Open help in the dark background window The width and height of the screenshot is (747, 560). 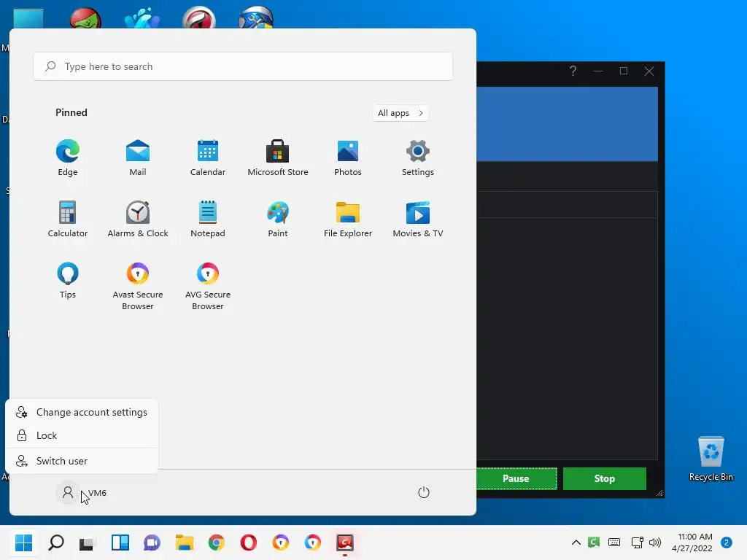pyautogui.click(x=573, y=71)
